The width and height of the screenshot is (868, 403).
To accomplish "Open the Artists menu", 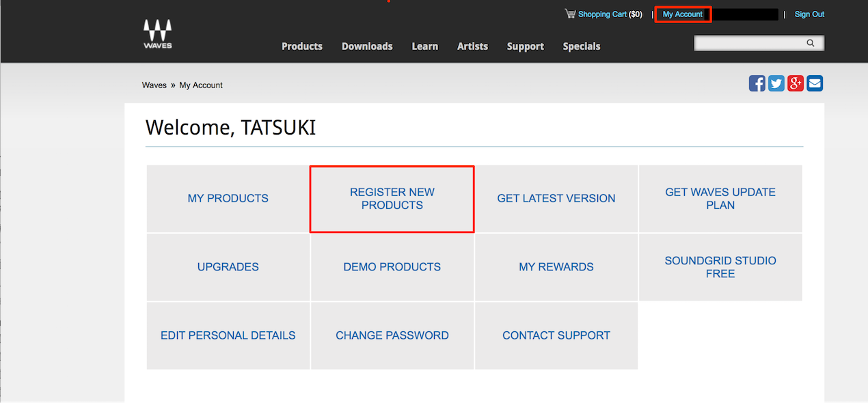I will [472, 46].
